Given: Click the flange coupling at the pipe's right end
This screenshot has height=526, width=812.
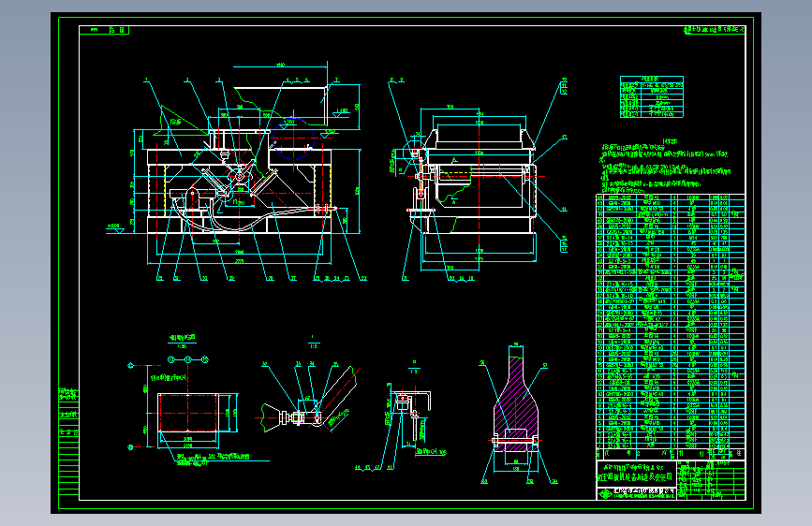Looking at the screenshot, I should [x=324, y=209].
